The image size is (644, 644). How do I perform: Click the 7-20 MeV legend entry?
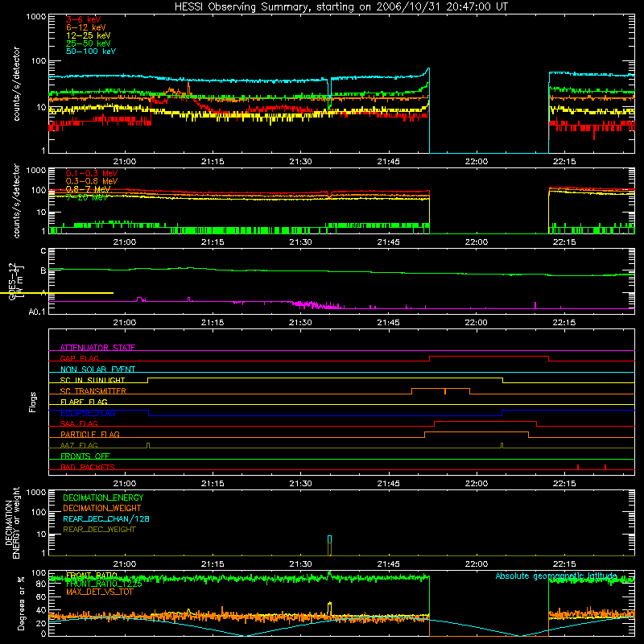[87, 197]
